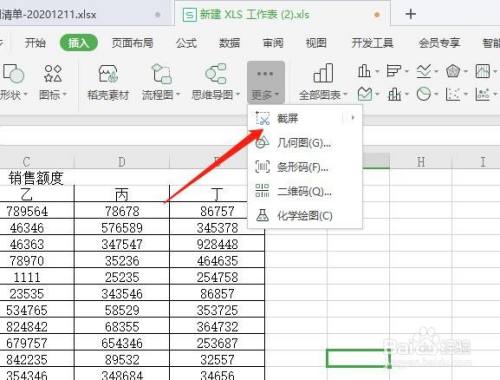Click the currently selected green-bordered cell
500x380 pixels.
358,358
